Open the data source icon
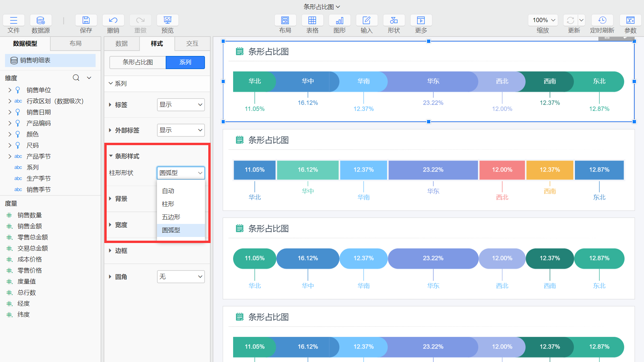644x362 pixels. coord(41,20)
